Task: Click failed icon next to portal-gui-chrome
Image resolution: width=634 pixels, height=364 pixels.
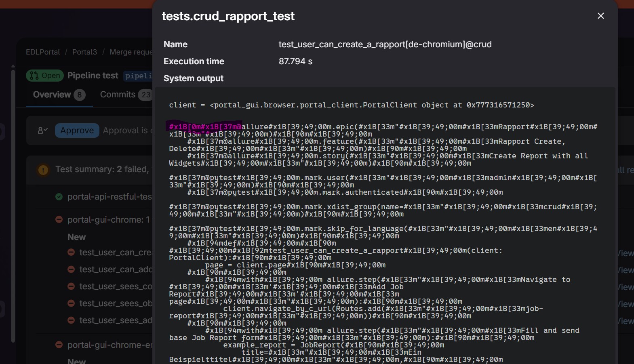Action: [x=59, y=220]
